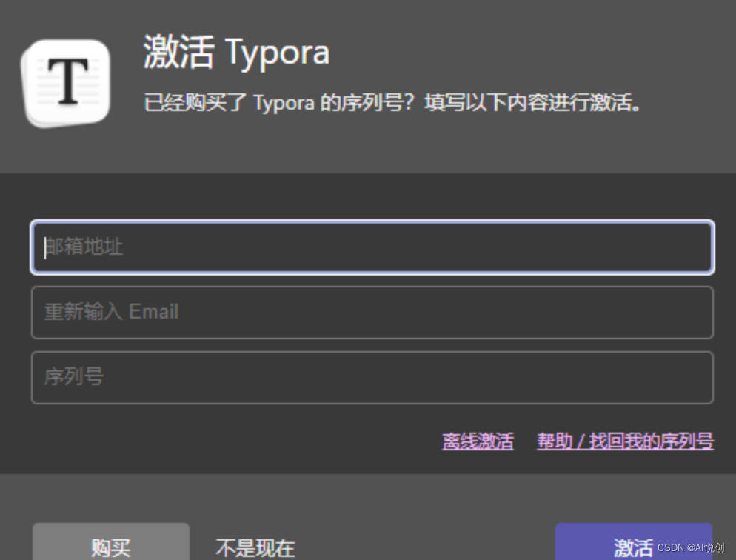Click the Typora app logo icon
Screen dimensions: 736x560
(x=66, y=83)
